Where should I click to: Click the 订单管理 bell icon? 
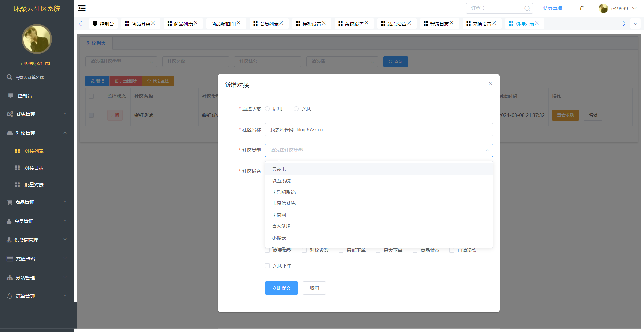(10, 296)
